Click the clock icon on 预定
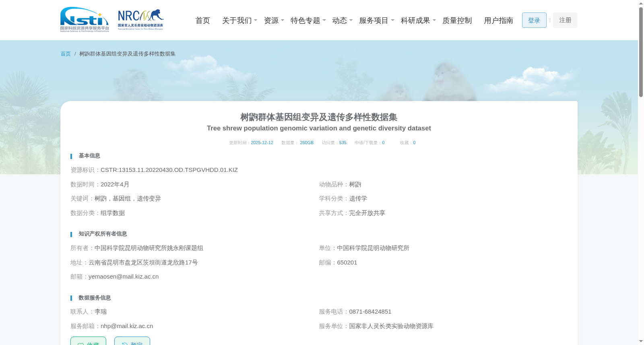644x345 pixels. tap(124, 344)
